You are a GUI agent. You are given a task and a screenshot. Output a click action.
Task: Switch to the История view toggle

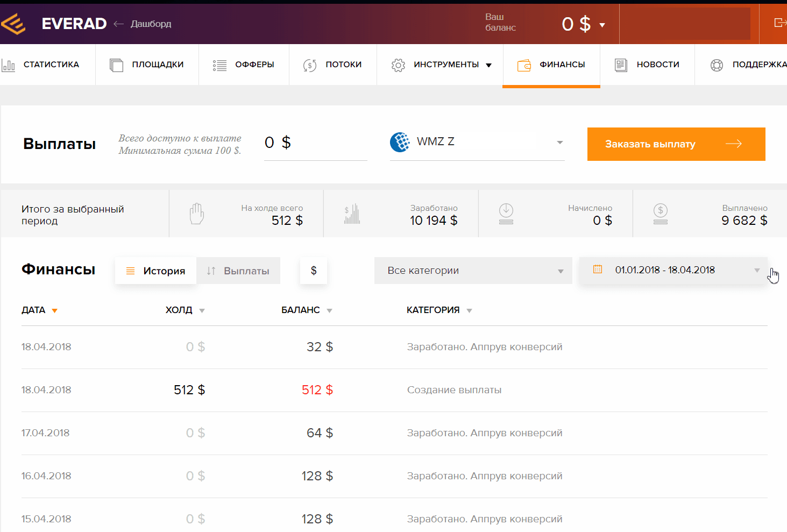pyautogui.click(x=155, y=271)
